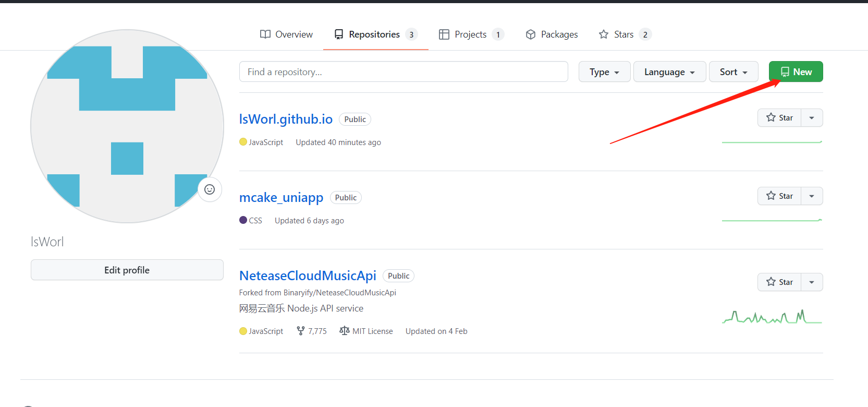The image size is (868, 407).
Task: Open the Overview tab
Action: point(286,34)
